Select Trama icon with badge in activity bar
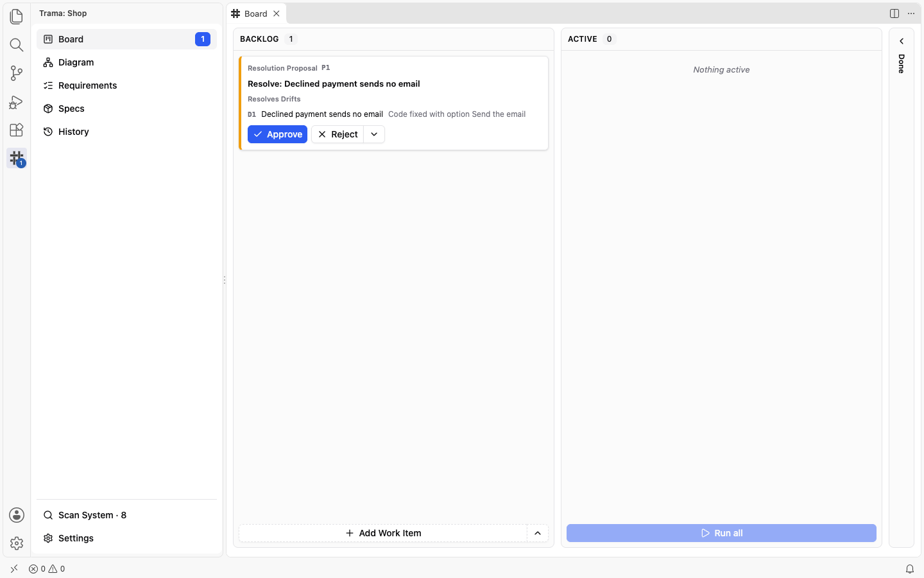The width and height of the screenshot is (924, 578). tap(17, 158)
